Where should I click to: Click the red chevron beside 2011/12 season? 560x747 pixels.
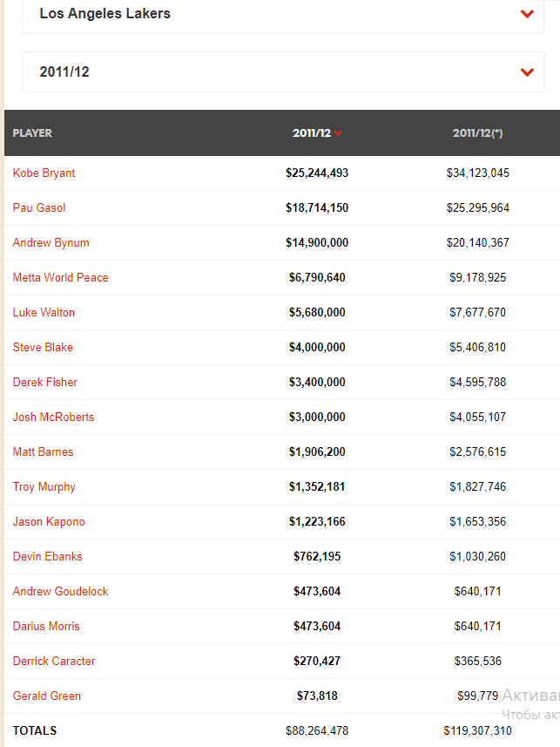coord(527,72)
